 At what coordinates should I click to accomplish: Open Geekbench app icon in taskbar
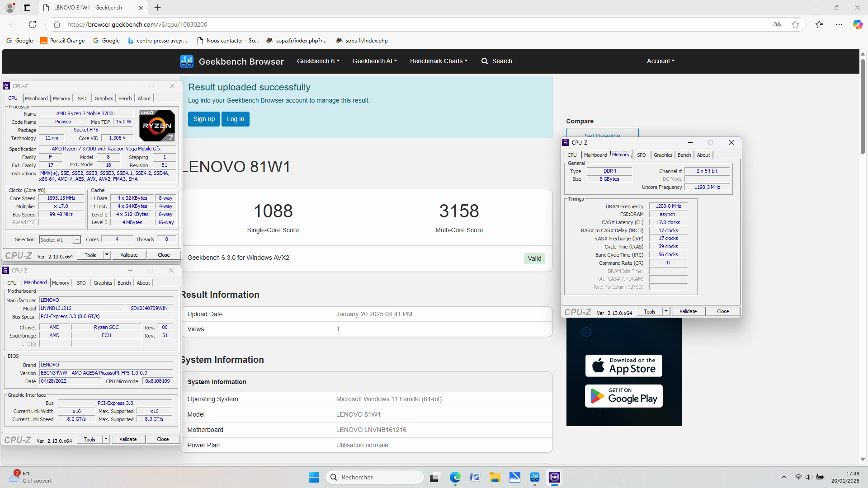535,477
